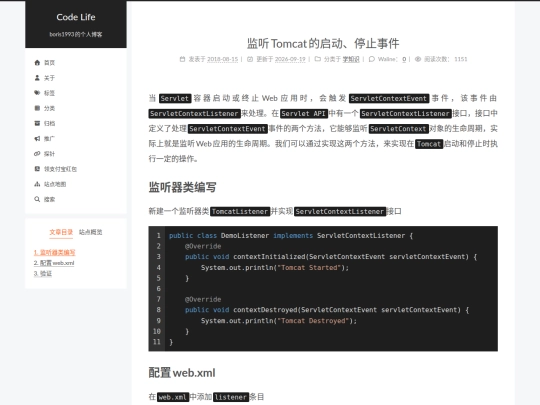
Task: Switch to the 站点概览 tab
Action: [91, 232]
